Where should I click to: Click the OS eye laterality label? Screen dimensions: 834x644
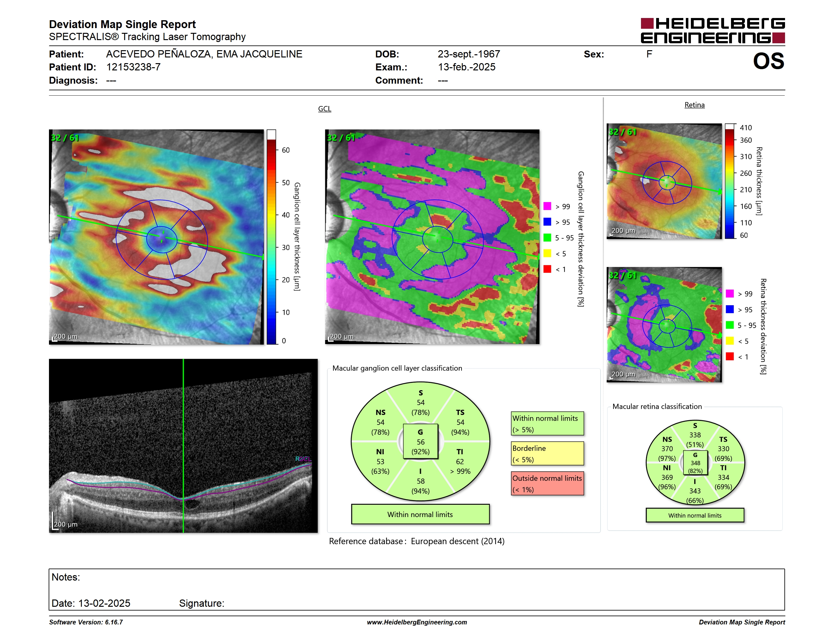768,61
